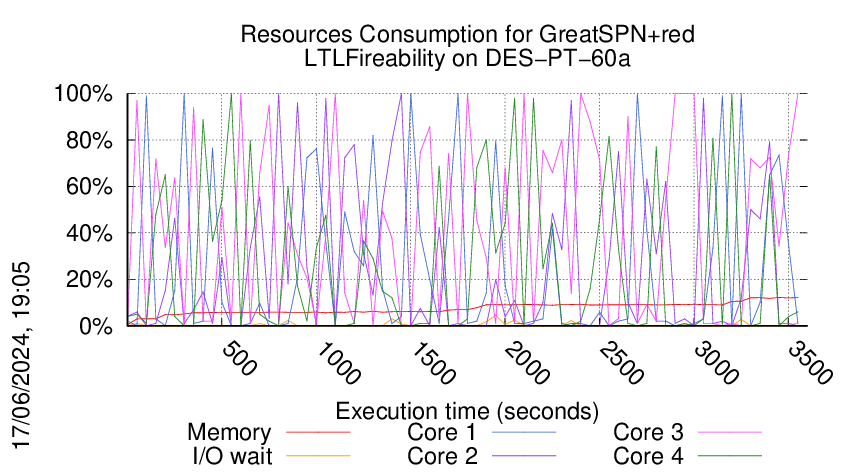The height and width of the screenshot is (475, 850).
Task: Click the Core 2 legend label
Action: (x=442, y=456)
